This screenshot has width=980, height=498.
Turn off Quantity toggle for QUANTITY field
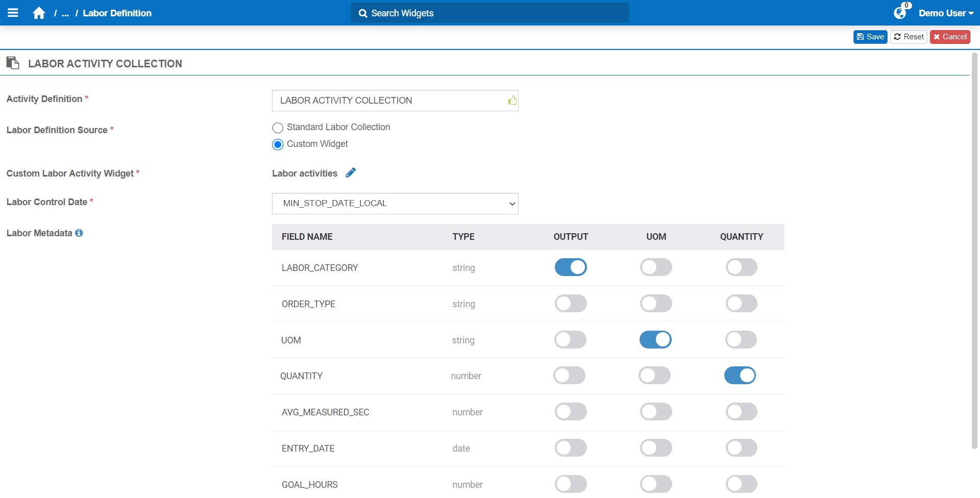740,376
